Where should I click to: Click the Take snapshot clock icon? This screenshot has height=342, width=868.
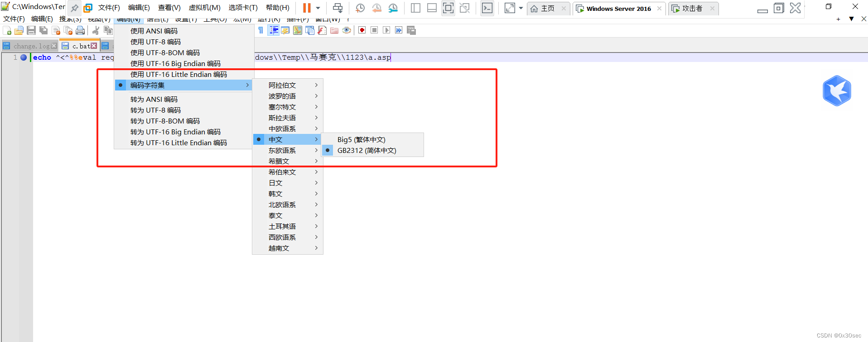click(360, 8)
